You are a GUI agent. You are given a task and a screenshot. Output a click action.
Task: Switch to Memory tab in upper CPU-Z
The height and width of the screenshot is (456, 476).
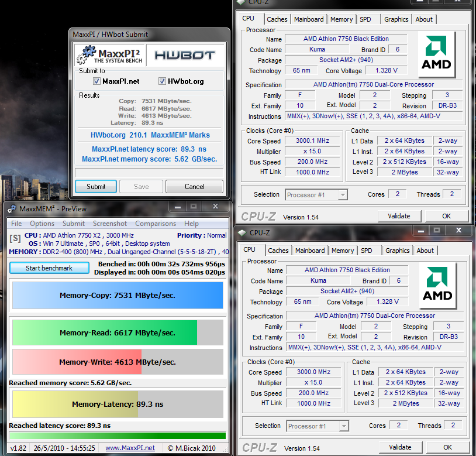[342, 19]
